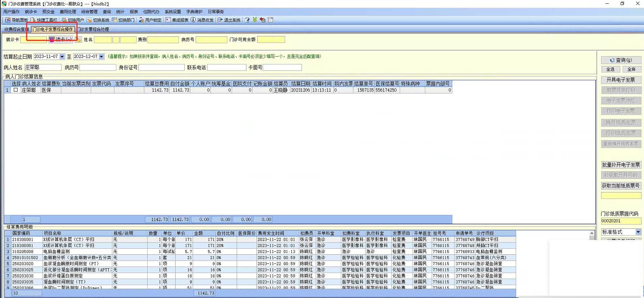Click the 身份证号 input field

pos(162,67)
